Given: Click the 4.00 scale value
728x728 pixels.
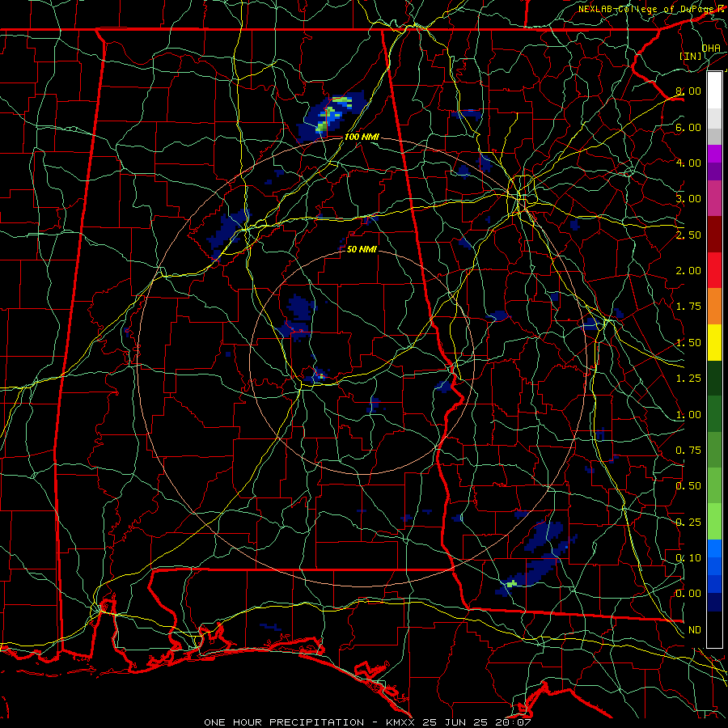Looking at the screenshot, I should [688, 163].
